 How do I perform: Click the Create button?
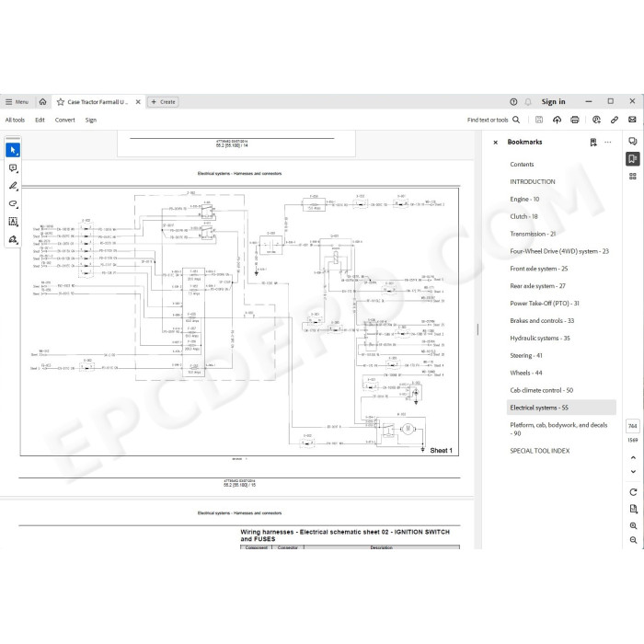[163, 102]
